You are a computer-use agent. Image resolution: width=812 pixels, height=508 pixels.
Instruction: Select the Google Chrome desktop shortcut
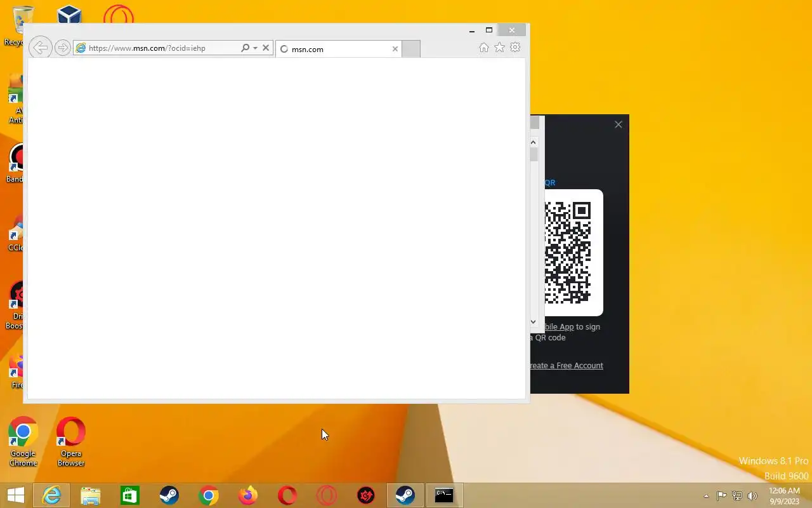click(x=23, y=443)
